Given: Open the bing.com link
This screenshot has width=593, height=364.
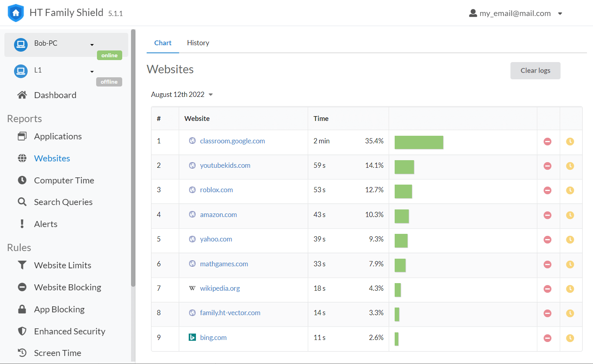Looking at the screenshot, I should coord(213,338).
